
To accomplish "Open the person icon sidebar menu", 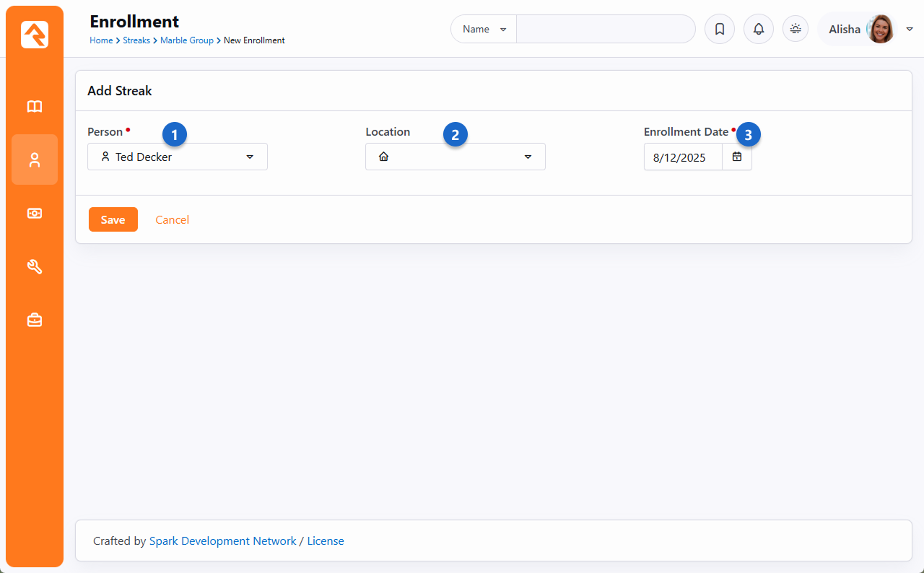I will (35, 159).
